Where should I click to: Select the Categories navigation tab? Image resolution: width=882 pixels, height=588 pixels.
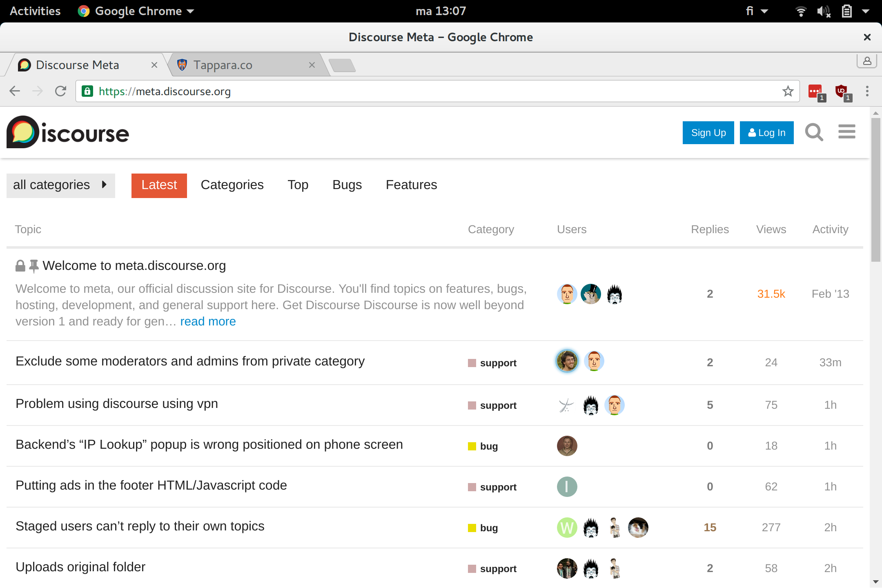(x=232, y=185)
